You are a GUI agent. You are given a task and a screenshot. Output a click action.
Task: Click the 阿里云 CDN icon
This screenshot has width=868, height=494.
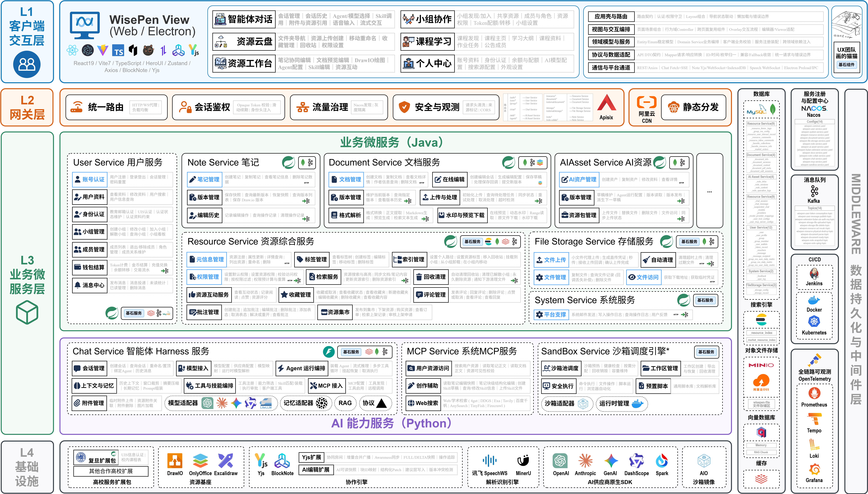point(647,102)
